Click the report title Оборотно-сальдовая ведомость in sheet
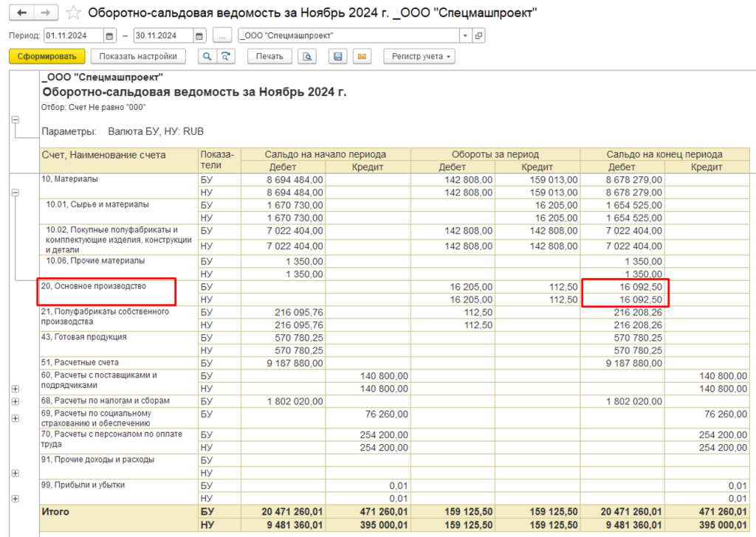This screenshot has width=756, height=537. [194, 92]
